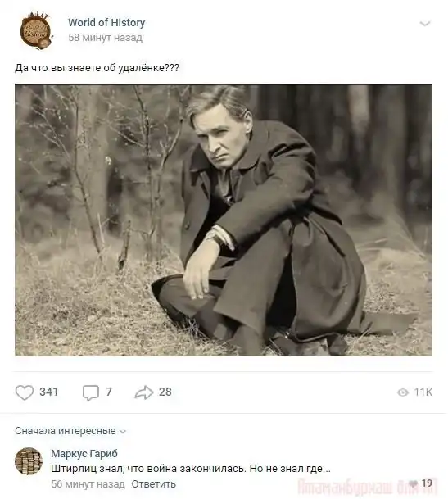Open the comment timestamp 56 минут назад
The image size is (448, 499).
point(88,484)
